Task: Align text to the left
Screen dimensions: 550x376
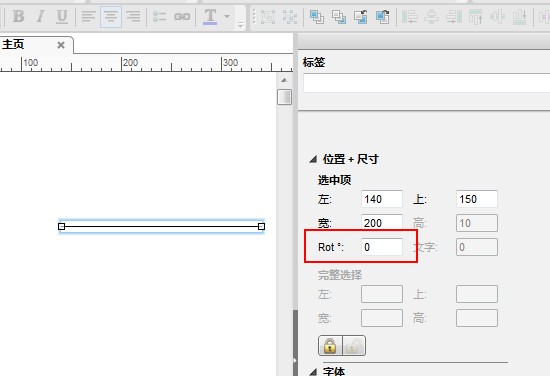Action: tap(88, 16)
